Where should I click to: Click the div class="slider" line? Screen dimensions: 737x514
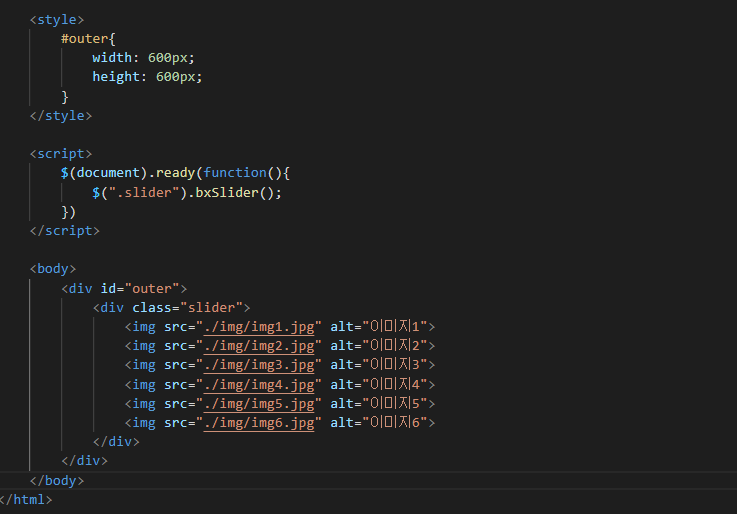click(172, 308)
